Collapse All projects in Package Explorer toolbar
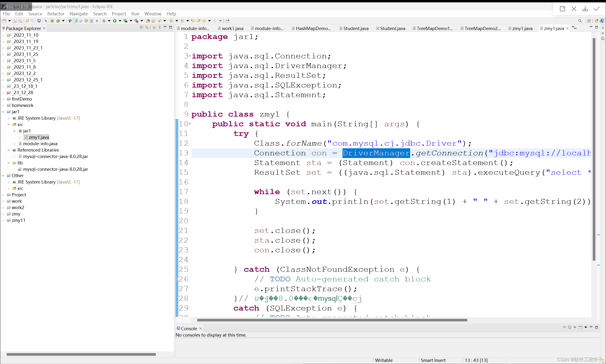The image size is (606, 364). 141,27
